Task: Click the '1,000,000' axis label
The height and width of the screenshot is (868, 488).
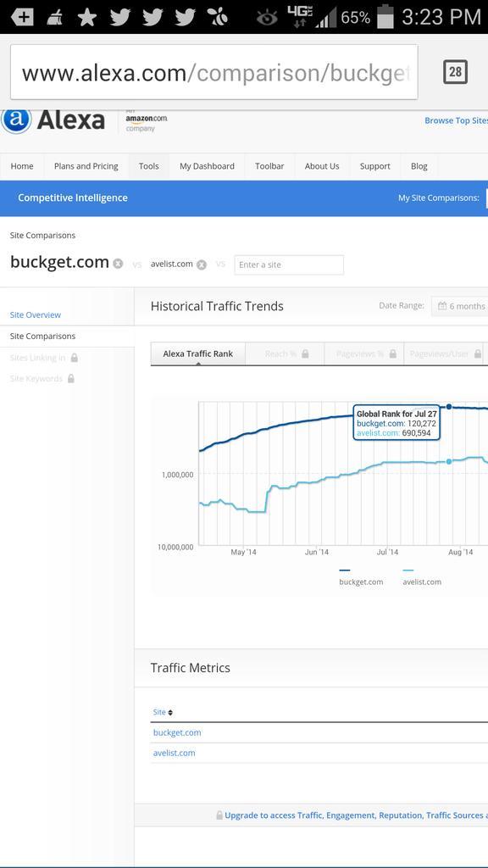Action: click(178, 475)
